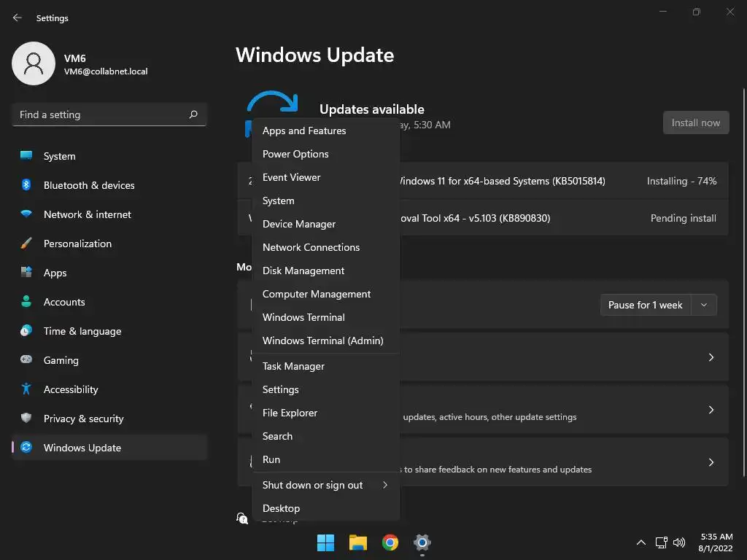The height and width of the screenshot is (560, 747).
Task: Click the Windows Update sync icon in sidebar
Action: (26, 447)
